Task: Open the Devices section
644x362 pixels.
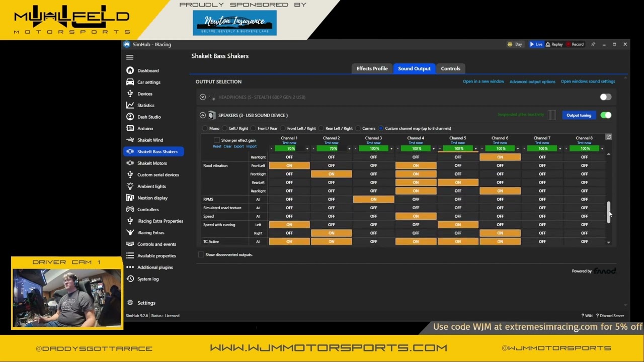Action: pyautogui.click(x=145, y=94)
